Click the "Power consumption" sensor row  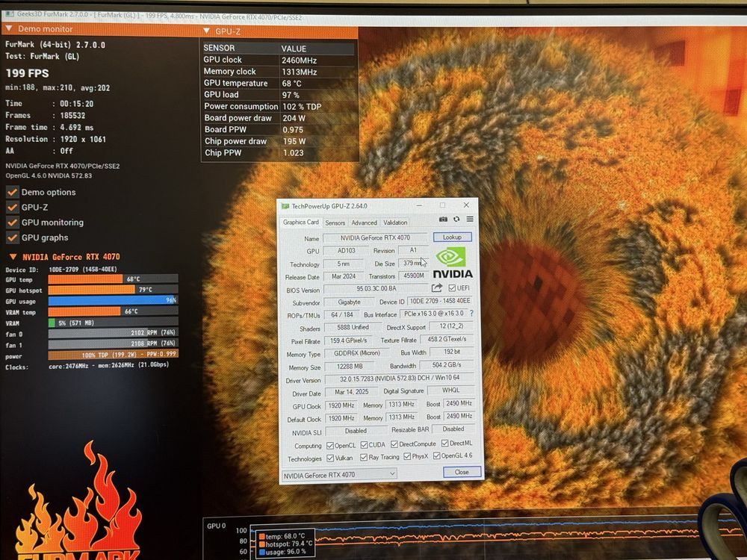click(x=279, y=107)
